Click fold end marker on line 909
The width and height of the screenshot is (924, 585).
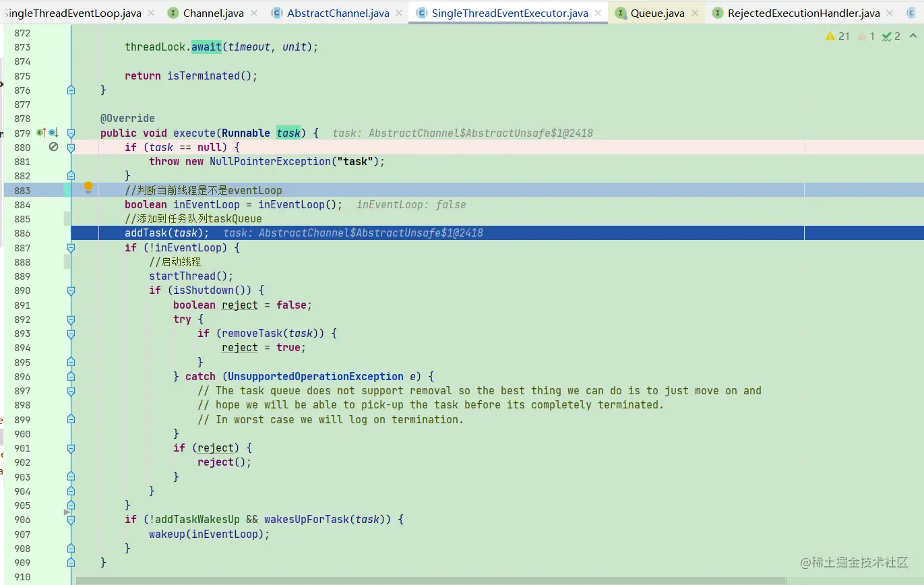pos(71,562)
